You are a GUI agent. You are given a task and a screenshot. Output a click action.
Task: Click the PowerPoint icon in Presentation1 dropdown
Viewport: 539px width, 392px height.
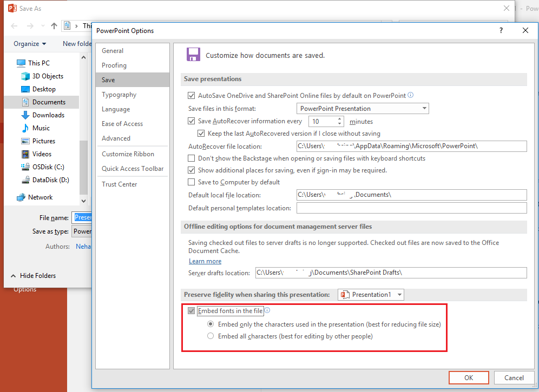(x=344, y=295)
